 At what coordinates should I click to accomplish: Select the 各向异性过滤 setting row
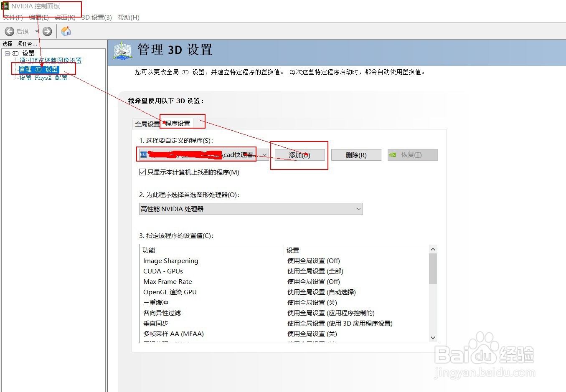[284, 313]
